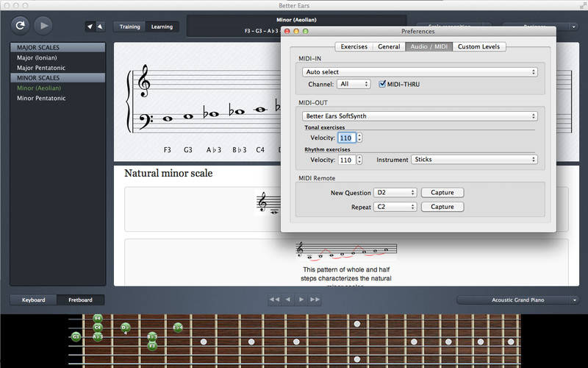Click the circular refresh icon button
588x368 pixels.
point(21,26)
